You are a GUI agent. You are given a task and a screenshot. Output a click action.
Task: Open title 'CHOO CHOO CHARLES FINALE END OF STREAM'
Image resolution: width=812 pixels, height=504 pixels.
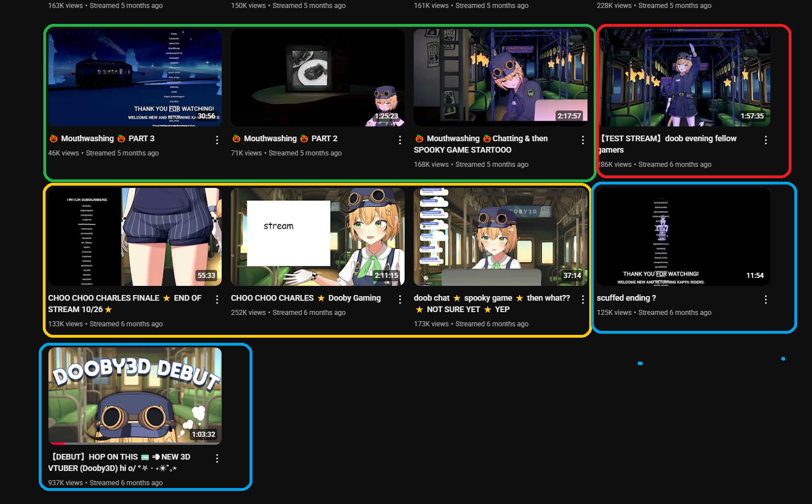(125, 304)
